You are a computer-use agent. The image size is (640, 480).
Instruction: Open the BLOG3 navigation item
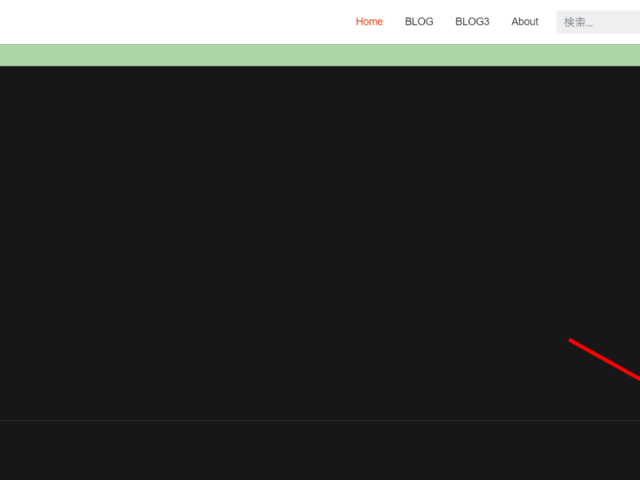pos(472,22)
